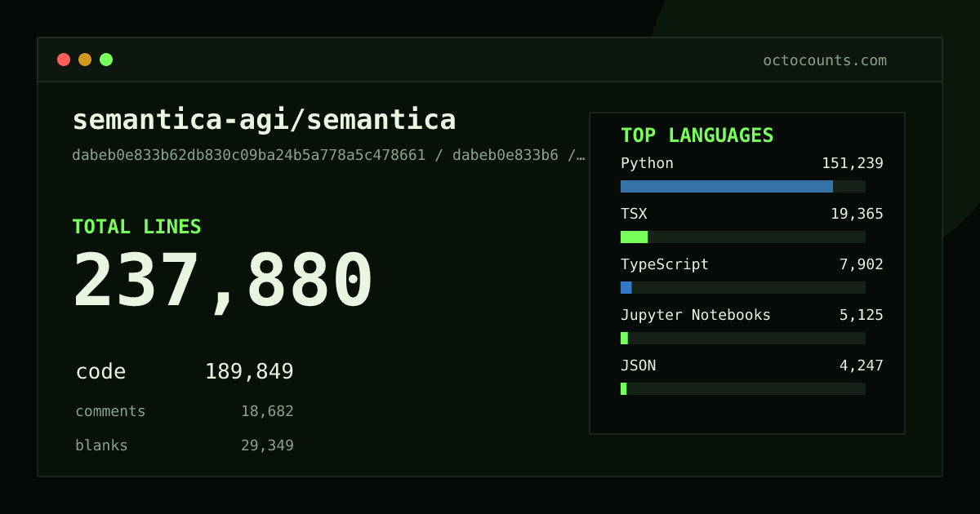Click the JSON progress bar
980x514 pixels.
click(x=743, y=388)
